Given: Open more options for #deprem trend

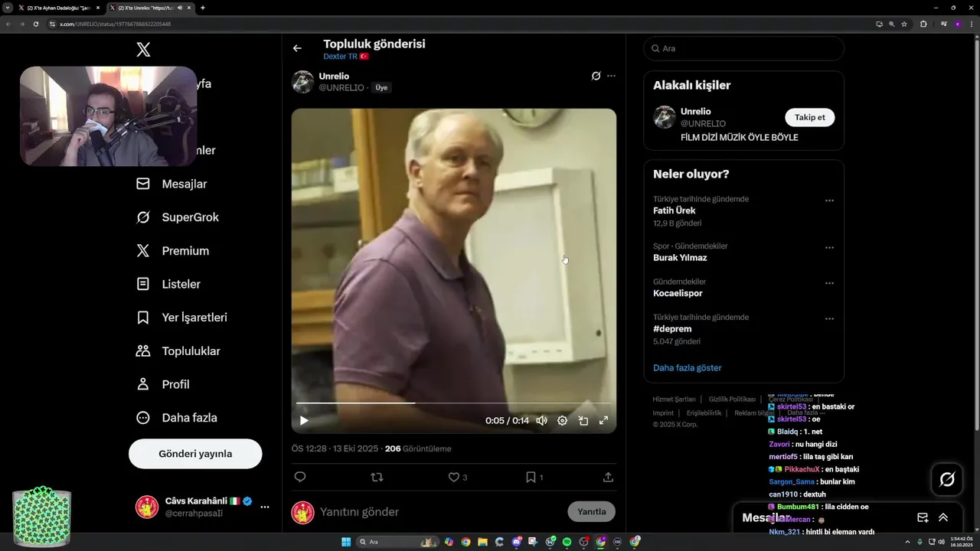Looking at the screenshot, I should 829,318.
